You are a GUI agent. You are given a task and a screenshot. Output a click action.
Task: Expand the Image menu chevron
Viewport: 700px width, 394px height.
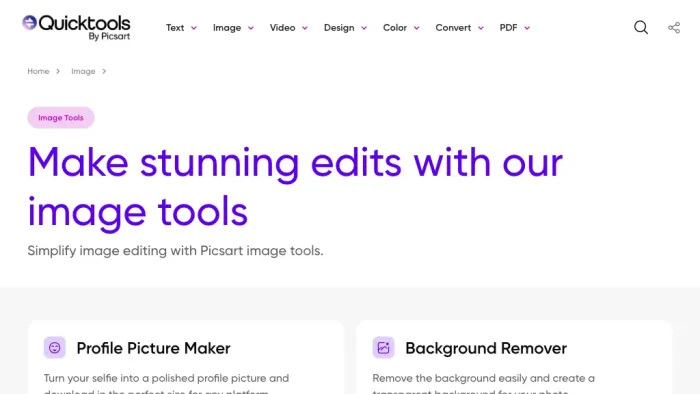click(x=251, y=28)
